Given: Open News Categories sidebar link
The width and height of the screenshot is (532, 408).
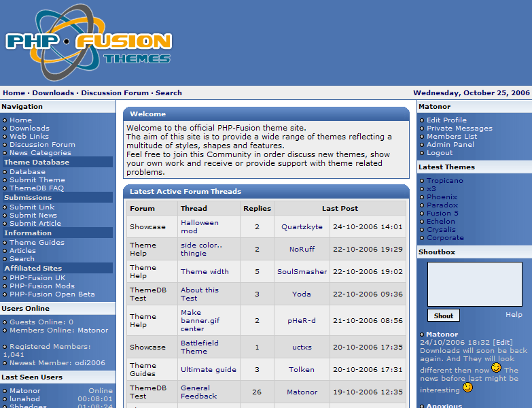Looking at the screenshot, I should pos(40,153).
